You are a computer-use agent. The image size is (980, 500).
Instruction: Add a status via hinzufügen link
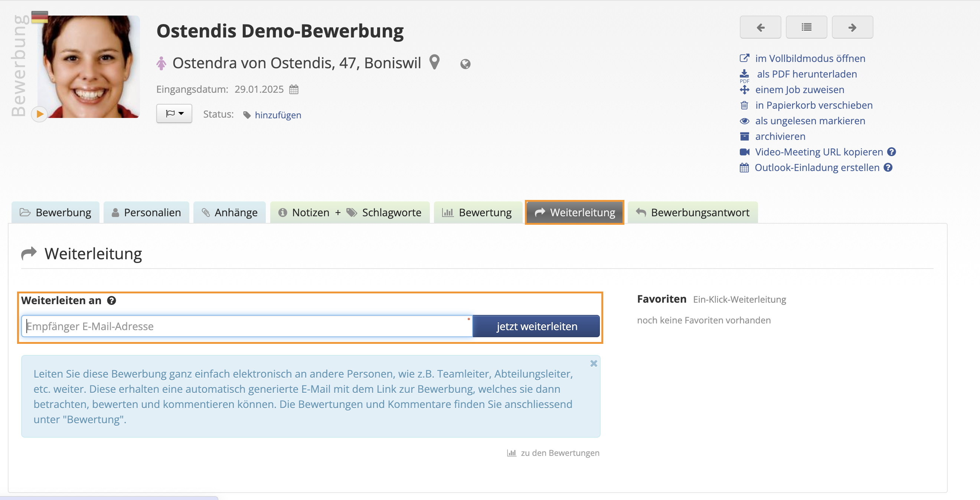[x=278, y=115]
